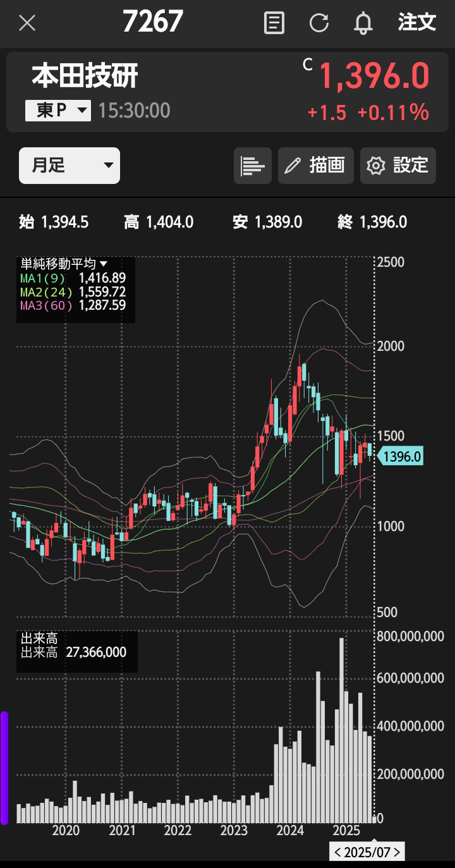455x868 pixels.
Task: Tap the next month arrow beside 2025/07
Action: [397, 852]
